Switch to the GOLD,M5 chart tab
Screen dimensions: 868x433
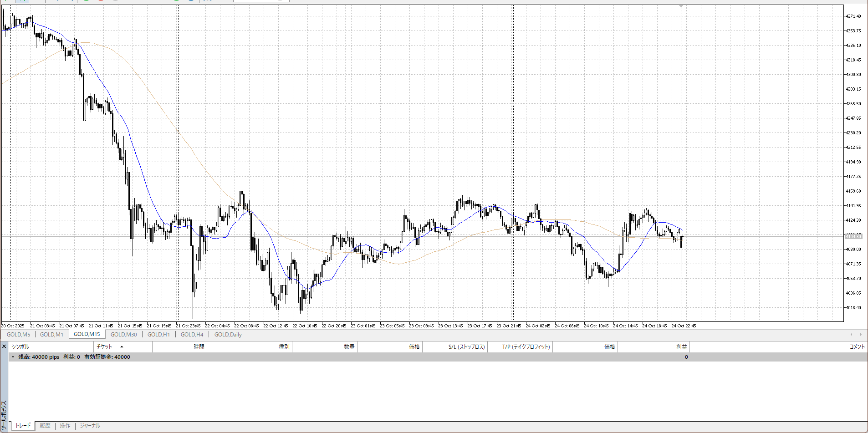[x=18, y=335]
